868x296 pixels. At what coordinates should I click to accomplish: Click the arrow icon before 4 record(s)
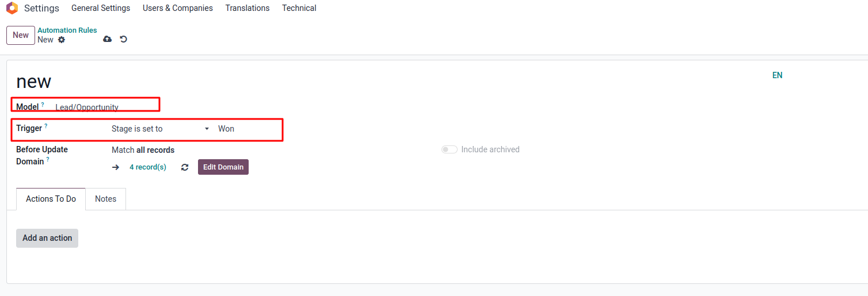point(116,167)
